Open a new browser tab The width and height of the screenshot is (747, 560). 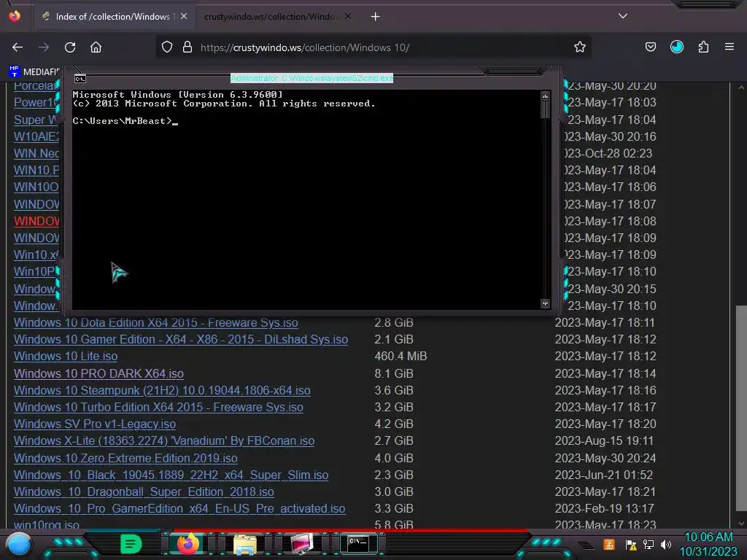[x=376, y=17]
